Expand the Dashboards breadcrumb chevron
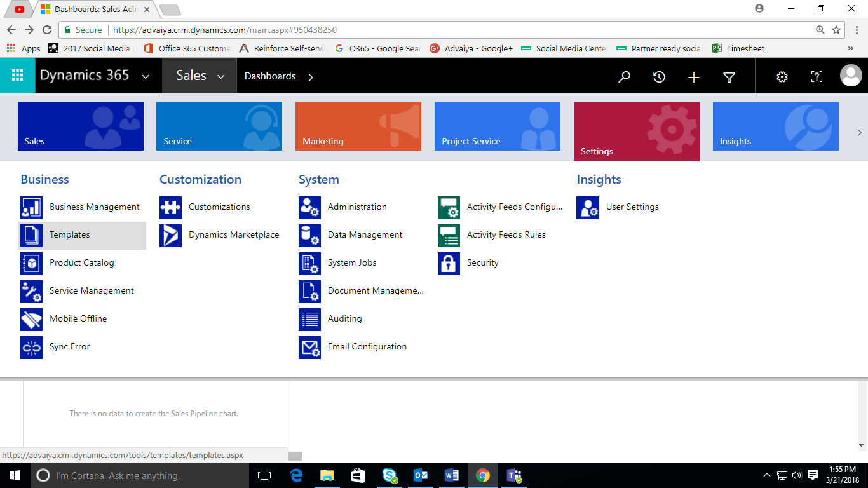The height and width of the screenshot is (488, 868). (x=311, y=77)
